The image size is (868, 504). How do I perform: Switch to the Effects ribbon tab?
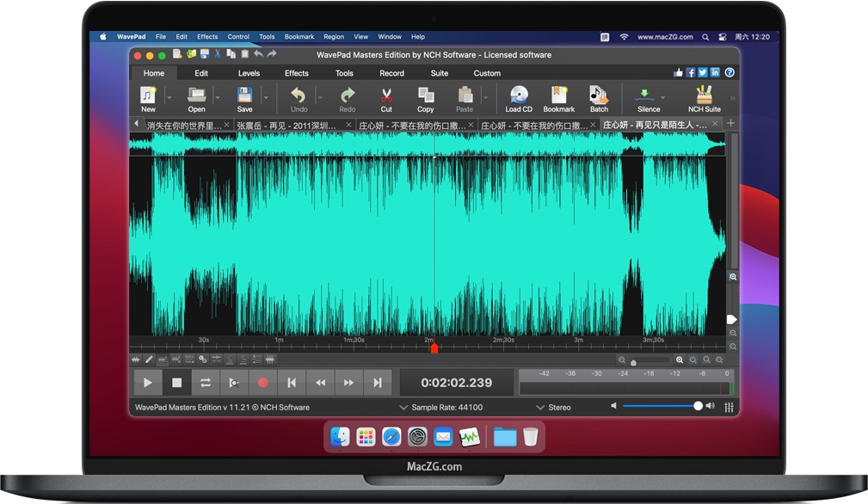pyautogui.click(x=296, y=73)
